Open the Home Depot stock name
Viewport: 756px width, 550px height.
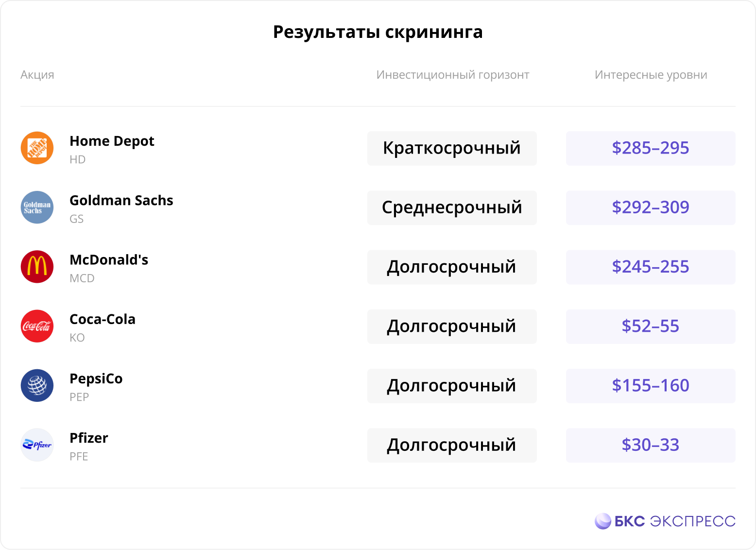point(112,141)
